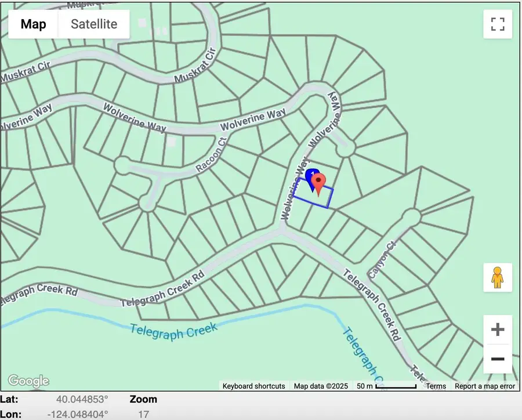Click the Racoon Ct street label
Viewport: 522px width, 420px height.
coord(211,155)
